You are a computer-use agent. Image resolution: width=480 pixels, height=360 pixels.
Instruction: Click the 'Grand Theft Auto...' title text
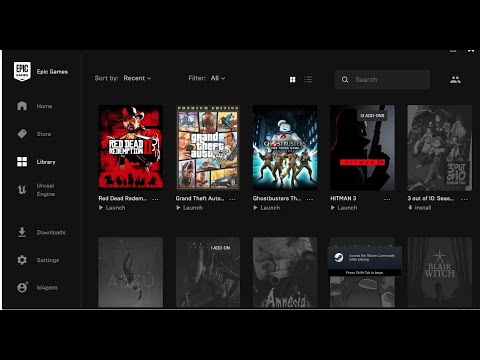point(200,198)
